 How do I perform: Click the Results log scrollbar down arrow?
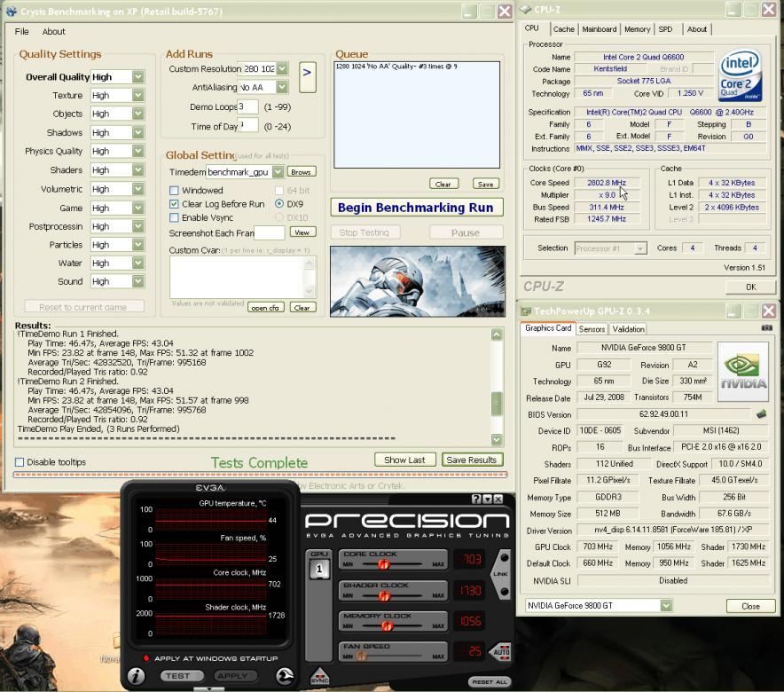(497, 439)
